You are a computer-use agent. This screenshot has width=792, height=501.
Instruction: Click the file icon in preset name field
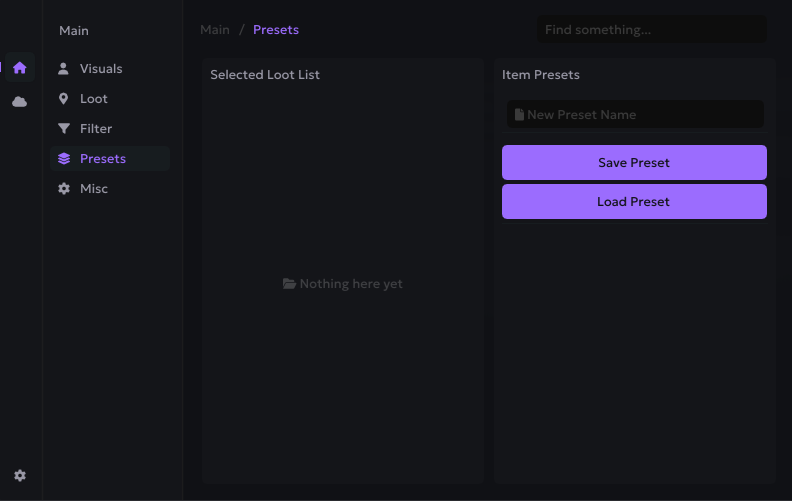519,115
